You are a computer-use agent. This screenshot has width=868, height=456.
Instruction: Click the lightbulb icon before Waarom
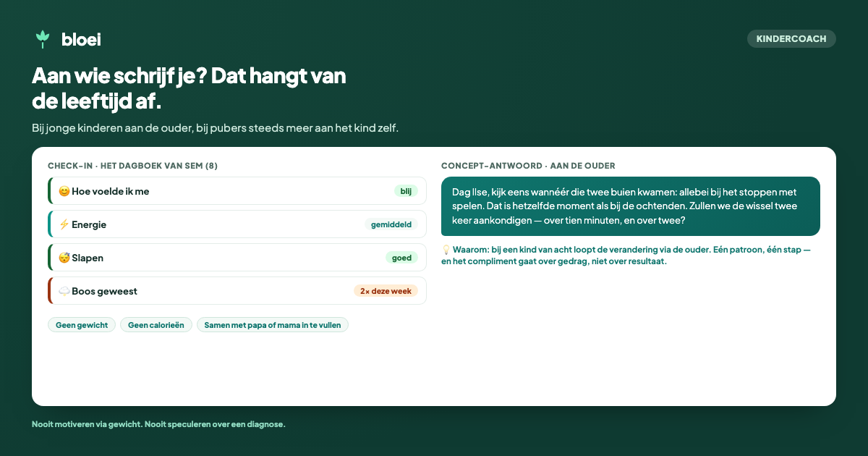pos(446,249)
